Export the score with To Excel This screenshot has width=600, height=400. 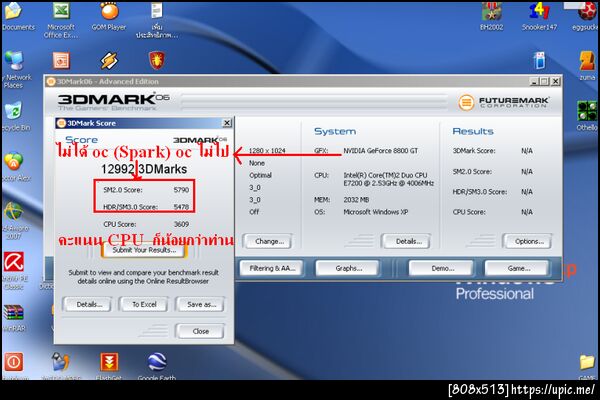click(x=144, y=304)
